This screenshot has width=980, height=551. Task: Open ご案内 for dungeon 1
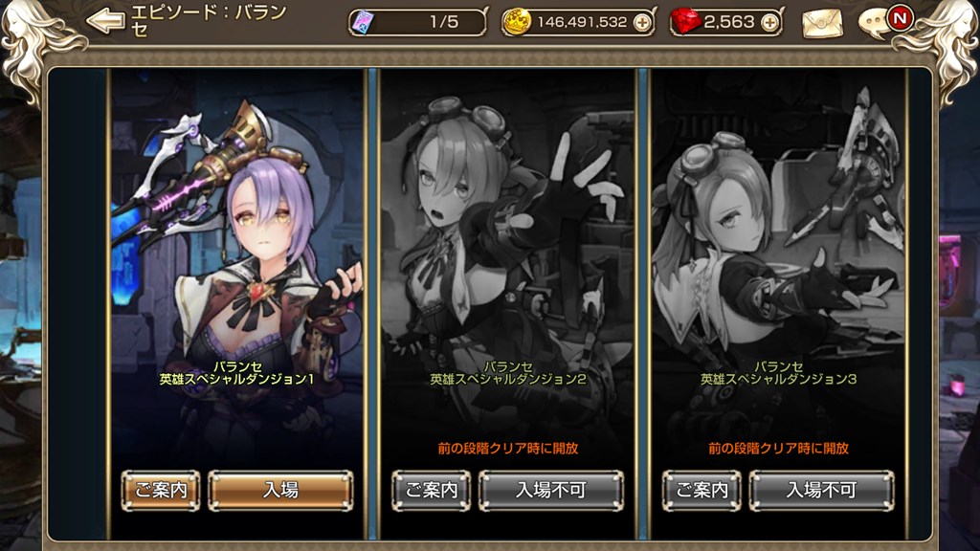coord(161,491)
